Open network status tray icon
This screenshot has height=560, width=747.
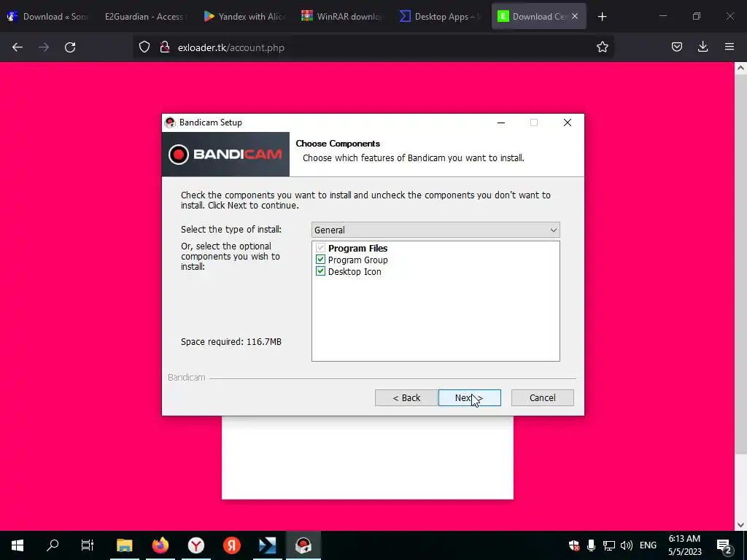tap(609, 545)
